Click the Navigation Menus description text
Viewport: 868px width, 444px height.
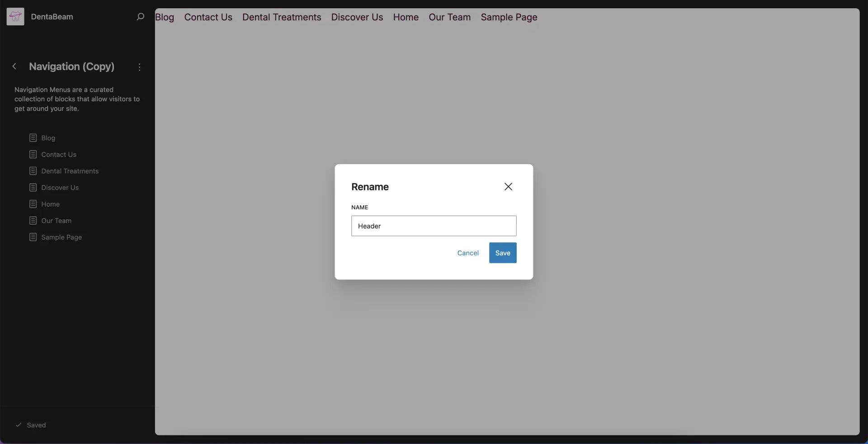click(77, 99)
